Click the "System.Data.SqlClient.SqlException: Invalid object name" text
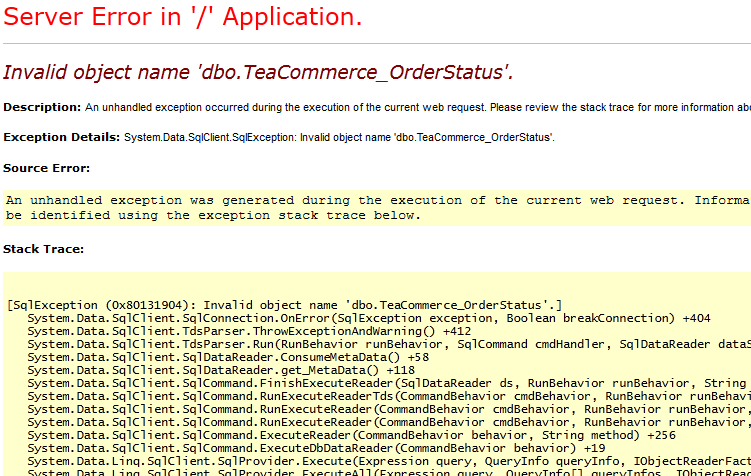The image size is (751, 476). click(x=339, y=138)
